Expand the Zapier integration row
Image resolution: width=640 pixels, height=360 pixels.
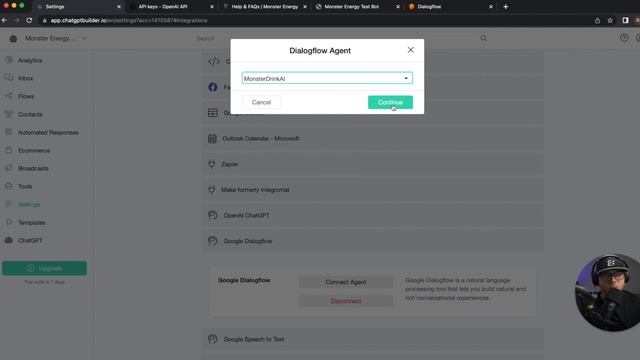click(373, 164)
